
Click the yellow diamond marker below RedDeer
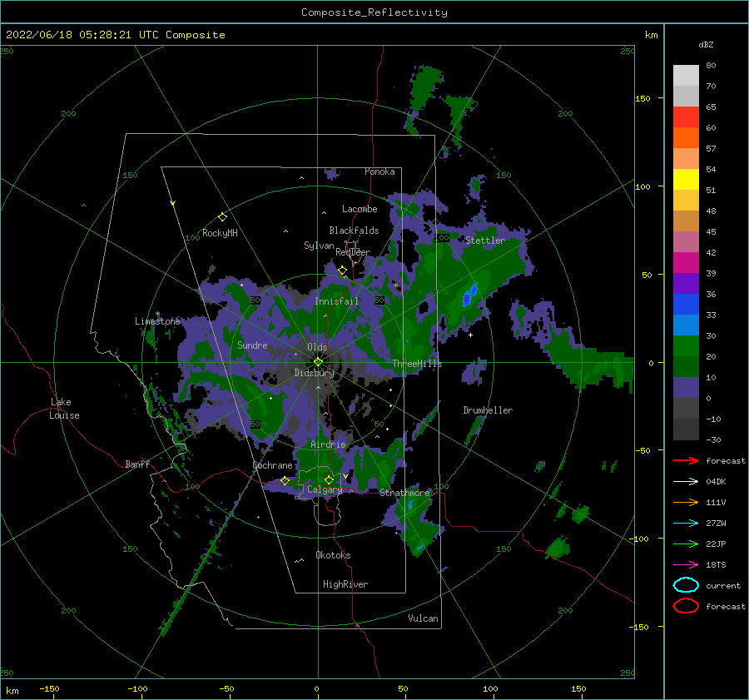(342, 271)
